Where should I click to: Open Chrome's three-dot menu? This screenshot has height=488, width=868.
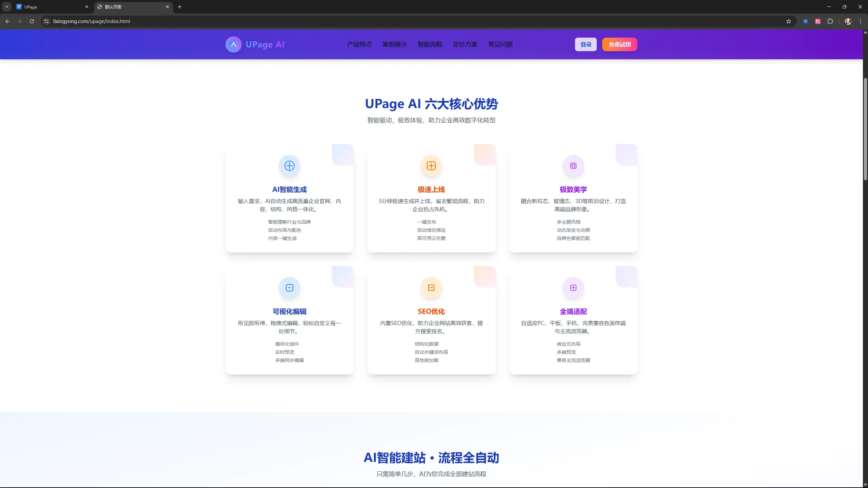click(860, 21)
